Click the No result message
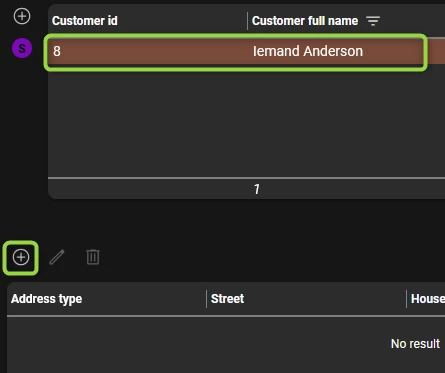Screen dimensions: 445x373 click(415, 343)
